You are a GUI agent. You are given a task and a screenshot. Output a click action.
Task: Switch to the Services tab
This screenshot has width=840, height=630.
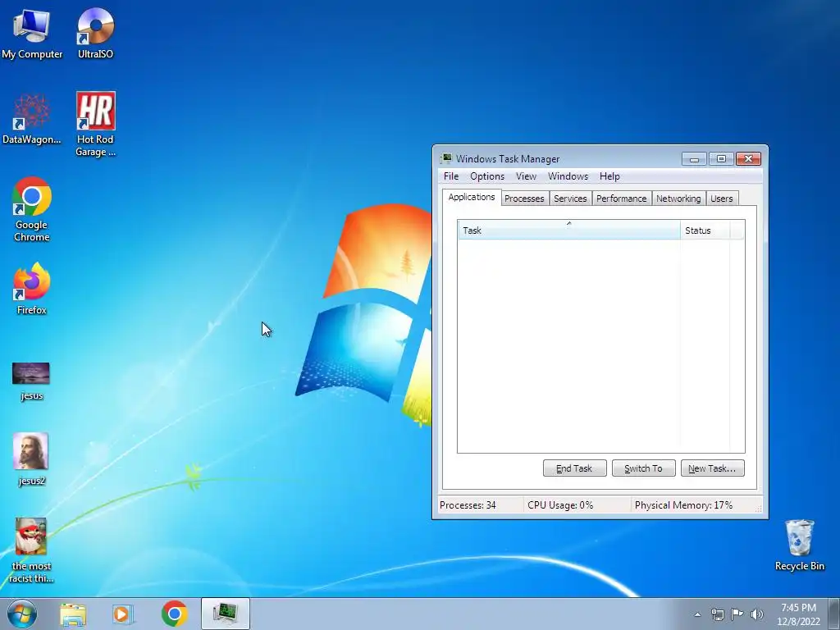pos(570,199)
